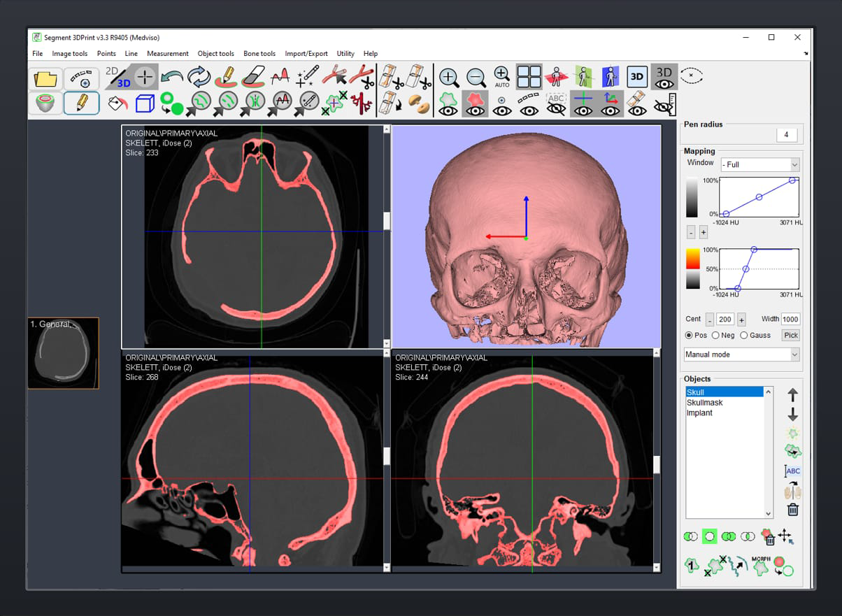The image size is (842, 616).
Task: Toggle the 3D view visibility eye icon
Action: [664, 77]
